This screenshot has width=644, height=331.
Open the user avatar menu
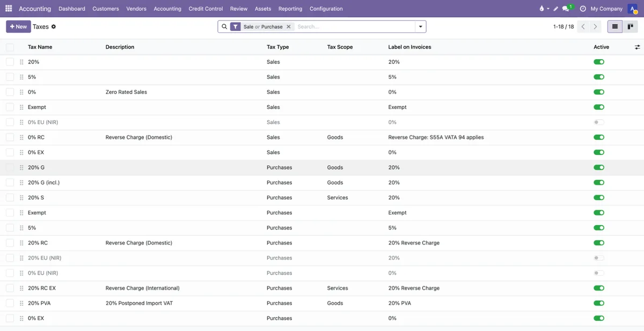tap(633, 9)
